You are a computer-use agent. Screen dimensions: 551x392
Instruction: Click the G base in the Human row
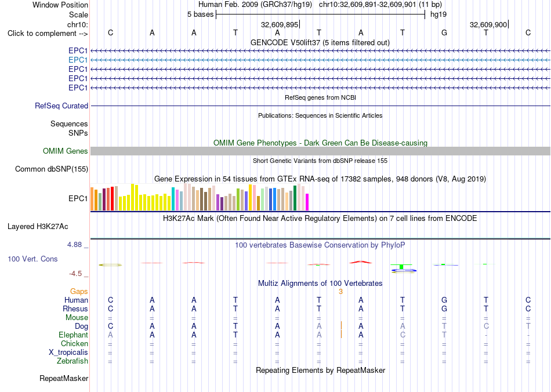444,300
